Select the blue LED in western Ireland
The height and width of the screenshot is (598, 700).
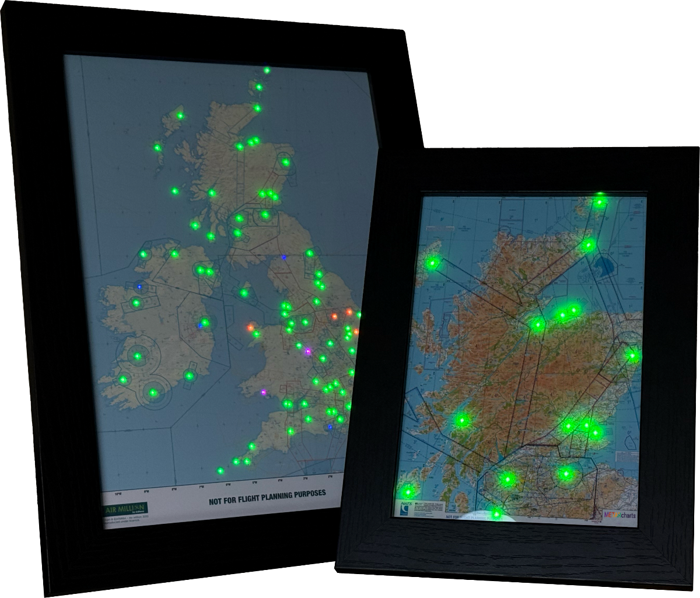click(x=138, y=285)
